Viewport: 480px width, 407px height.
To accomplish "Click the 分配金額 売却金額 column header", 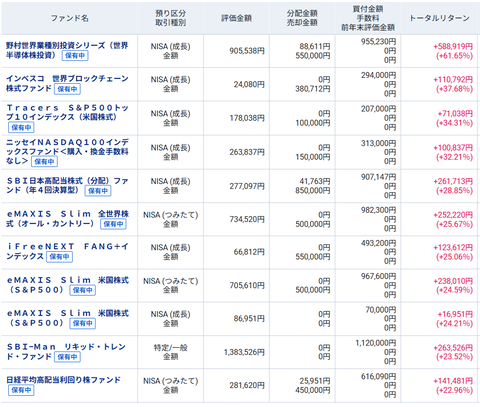I will pyautogui.click(x=302, y=18).
